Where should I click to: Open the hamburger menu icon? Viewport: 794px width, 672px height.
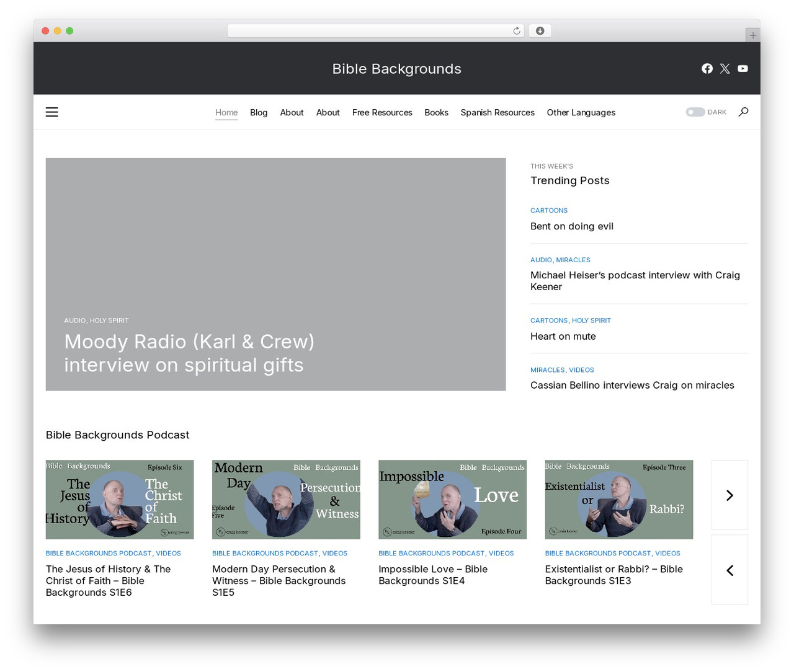(x=52, y=112)
